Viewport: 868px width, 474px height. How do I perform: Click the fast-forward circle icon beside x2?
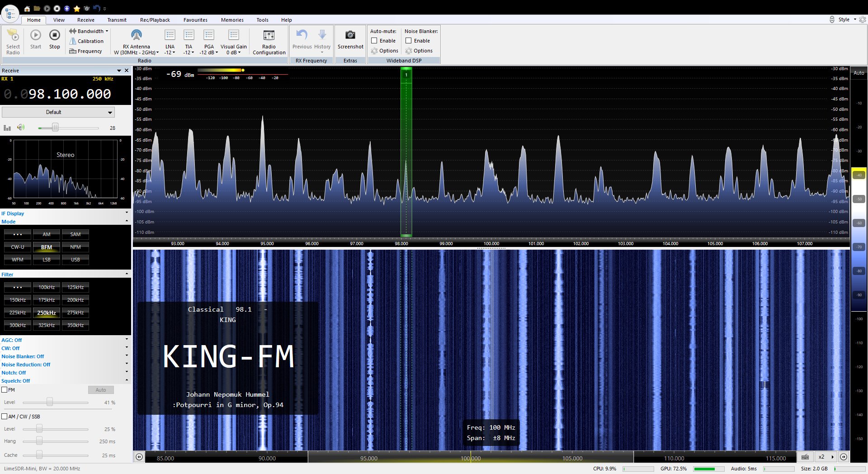[x=844, y=457]
